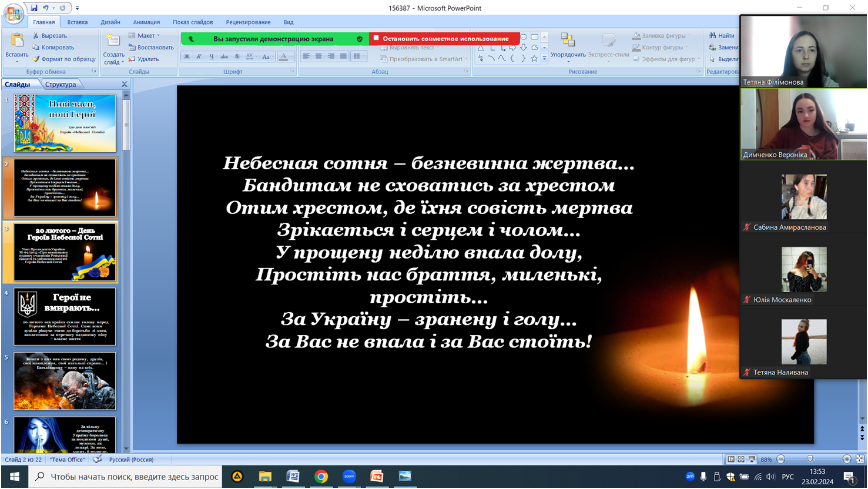Screen dimensions: 868x489
Task: Save the presentation from the quick access toolbar
Action: [x=34, y=8]
